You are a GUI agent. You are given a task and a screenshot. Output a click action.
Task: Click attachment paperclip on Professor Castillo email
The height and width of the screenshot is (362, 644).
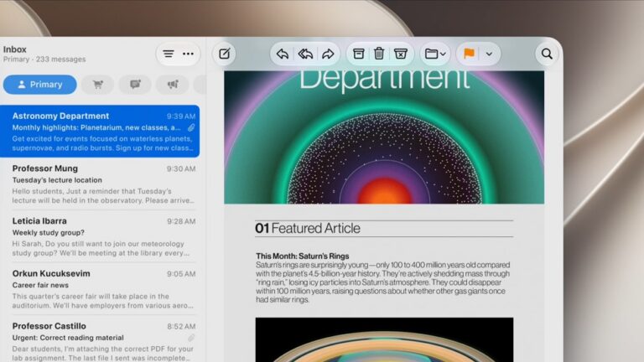pos(191,338)
